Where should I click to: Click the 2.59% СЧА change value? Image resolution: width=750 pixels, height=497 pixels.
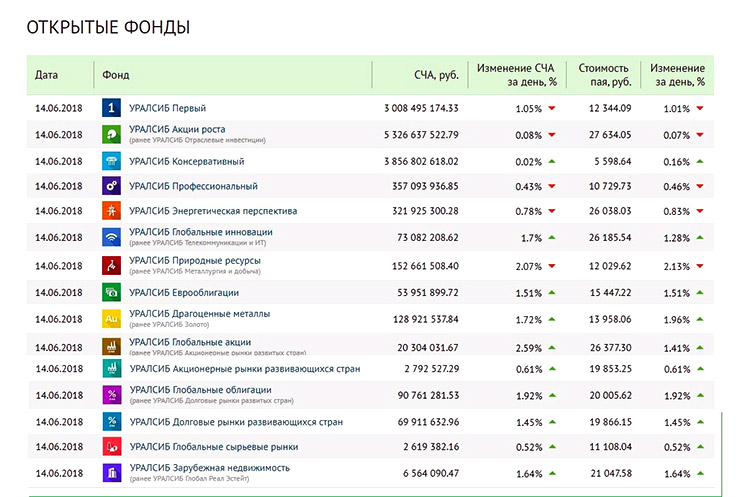click(529, 348)
